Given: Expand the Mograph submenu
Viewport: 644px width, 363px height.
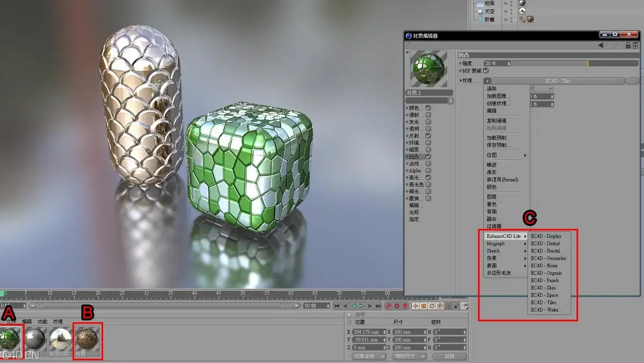Looking at the screenshot, I should tap(506, 244).
